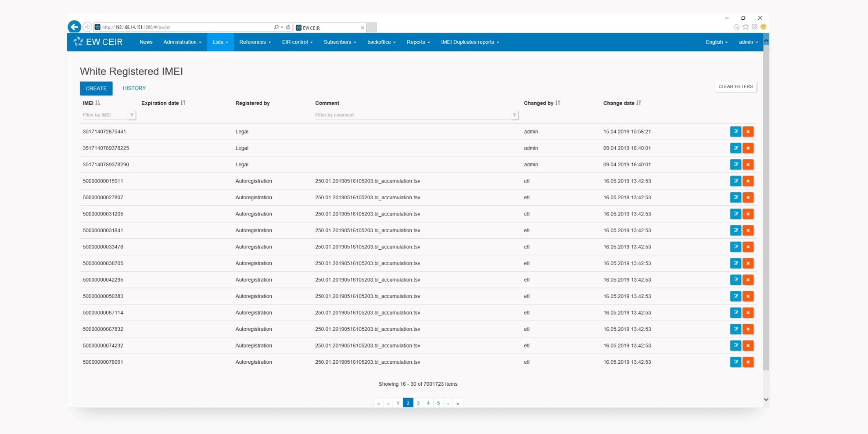868x434 pixels.
Task: Switch to the HISTORY tab
Action: [134, 88]
